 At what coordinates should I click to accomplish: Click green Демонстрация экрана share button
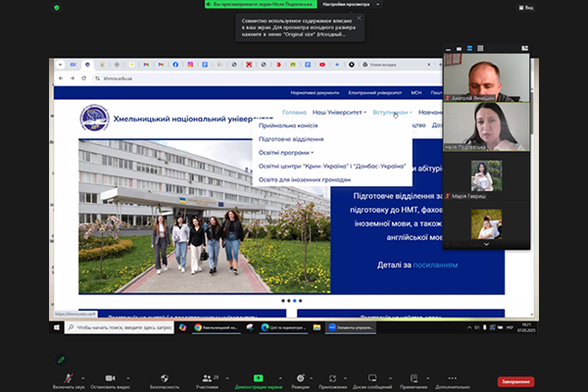[x=259, y=381]
